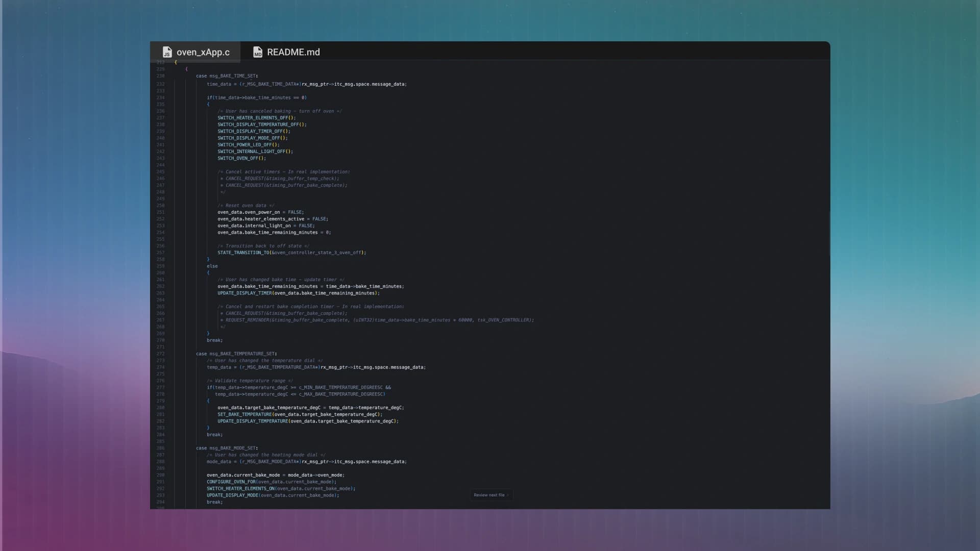This screenshot has height=551, width=980.
Task: Click line number 272 in the gutter
Action: 160,353
